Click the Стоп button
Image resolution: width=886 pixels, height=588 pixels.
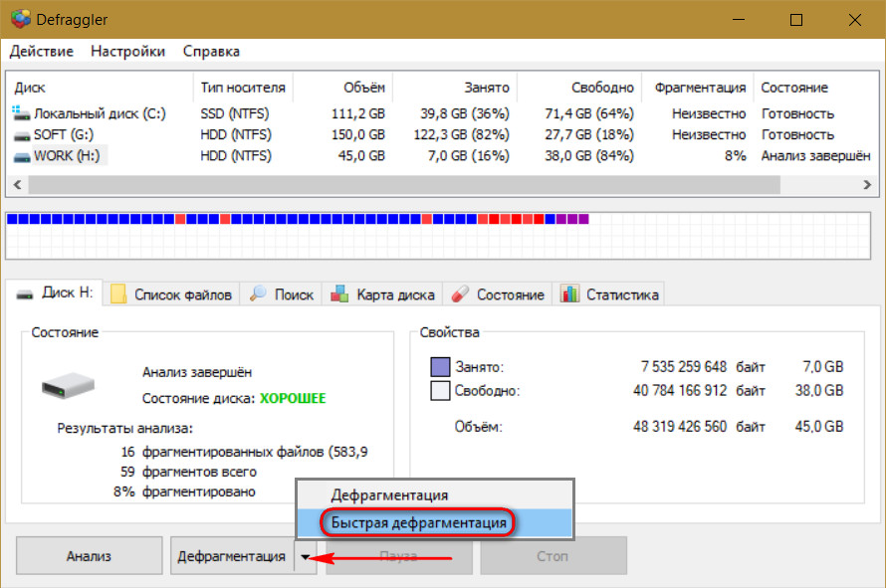coord(553,556)
